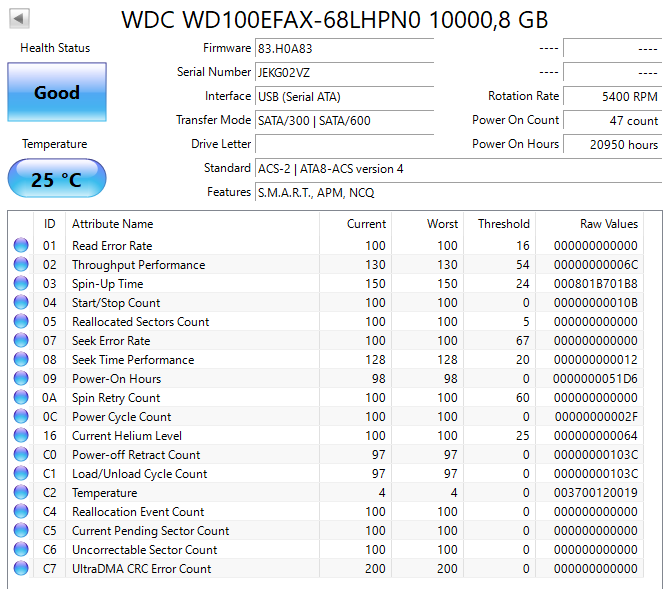Click the Raw Values column header
Screen dimensions: 669x589
tap(608, 224)
